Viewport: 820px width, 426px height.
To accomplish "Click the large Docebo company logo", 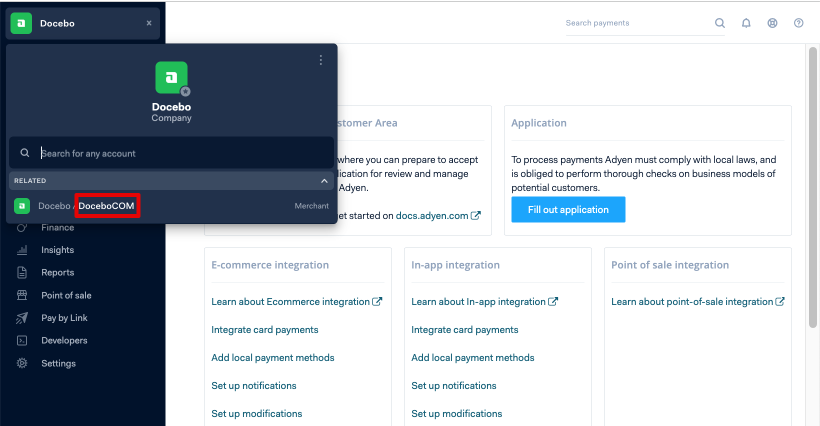I will pos(171,78).
